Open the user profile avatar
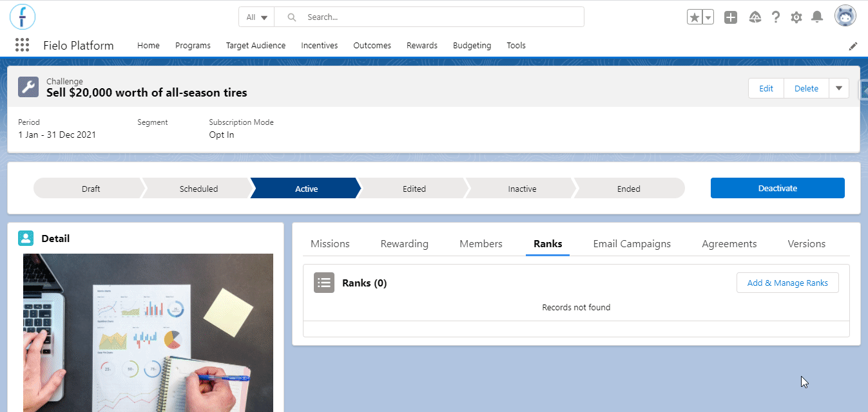Image resolution: width=868 pixels, height=412 pixels. pyautogui.click(x=845, y=16)
